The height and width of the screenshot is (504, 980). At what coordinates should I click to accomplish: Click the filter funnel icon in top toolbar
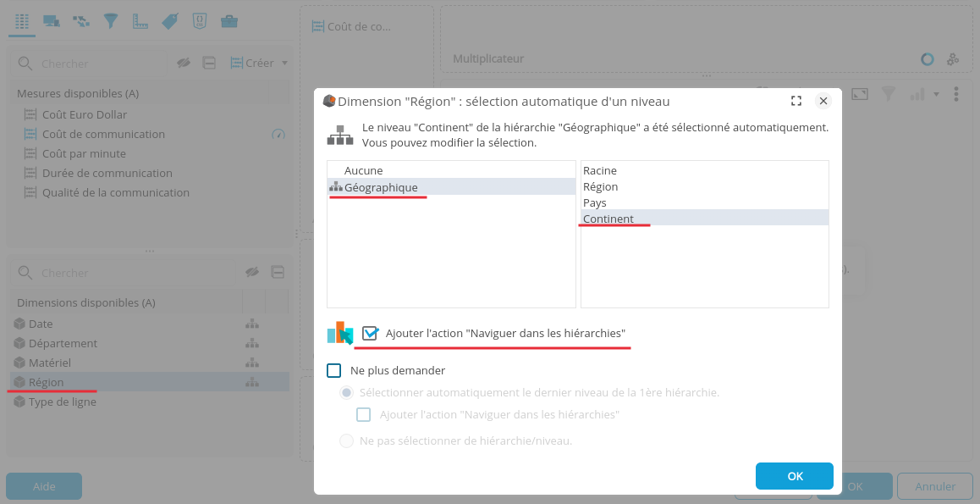111,21
